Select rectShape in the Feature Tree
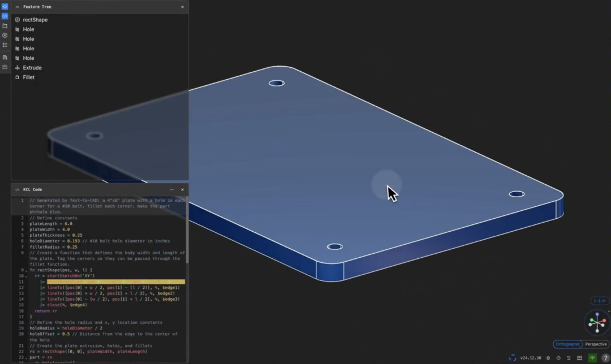The height and width of the screenshot is (364, 611). (35, 19)
